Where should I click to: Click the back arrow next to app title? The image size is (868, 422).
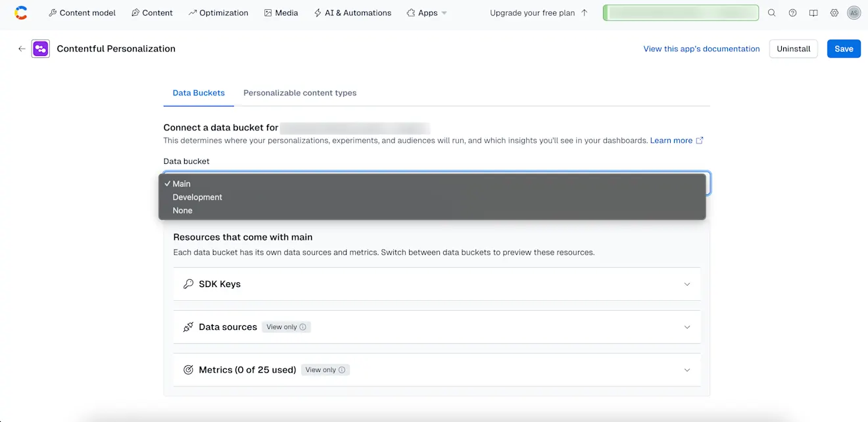click(21, 48)
